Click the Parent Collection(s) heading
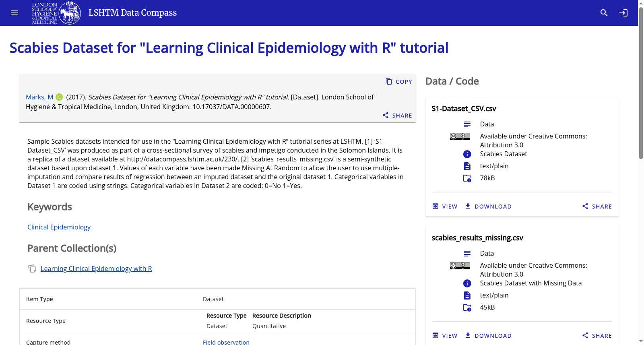 tap(72, 248)
